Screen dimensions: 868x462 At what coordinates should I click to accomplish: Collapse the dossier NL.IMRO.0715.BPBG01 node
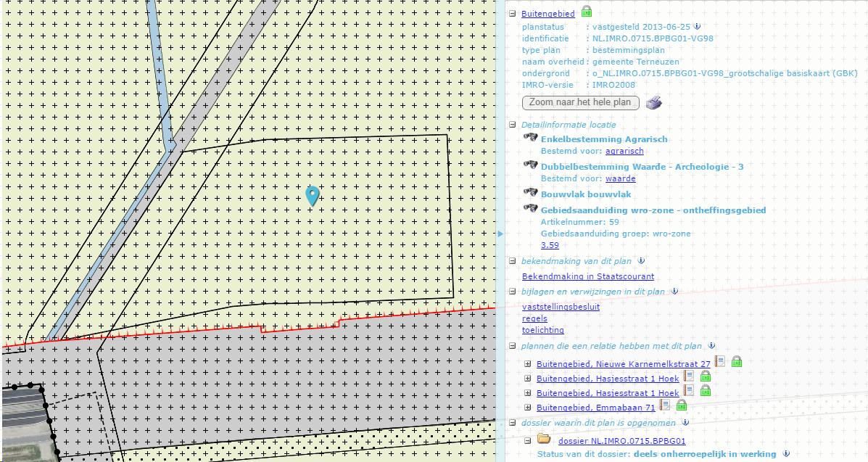click(x=528, y=441)
